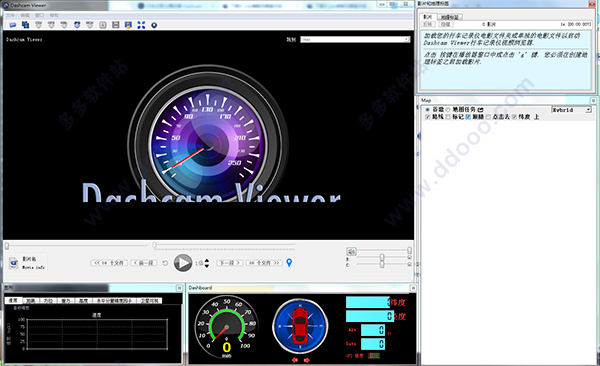Click the second button under the 影片 tab
Viewport: 600px width, 366px height.
click(445, 24)
